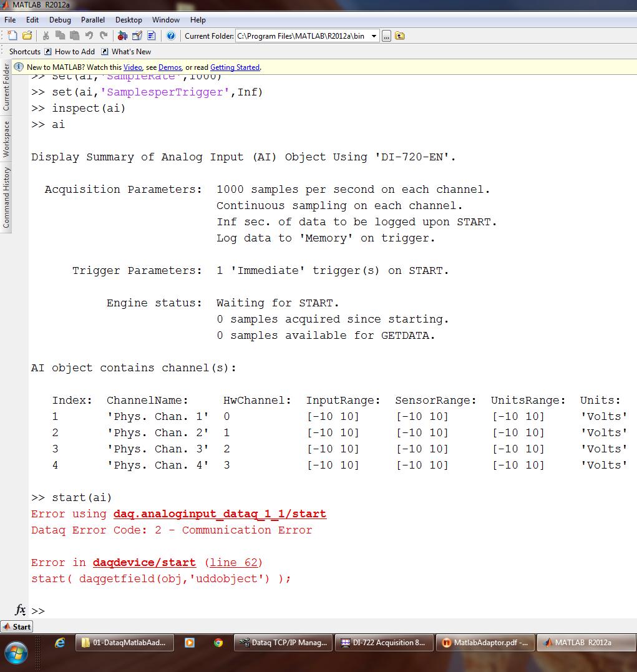
Task: Click the Undo arrow icon
Action: [89, 36]
